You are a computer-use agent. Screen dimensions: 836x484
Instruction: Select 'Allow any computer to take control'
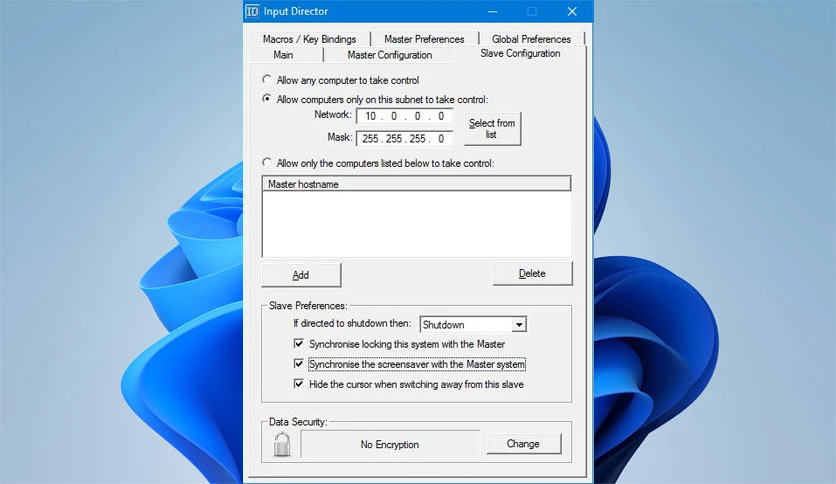point(267,79)
